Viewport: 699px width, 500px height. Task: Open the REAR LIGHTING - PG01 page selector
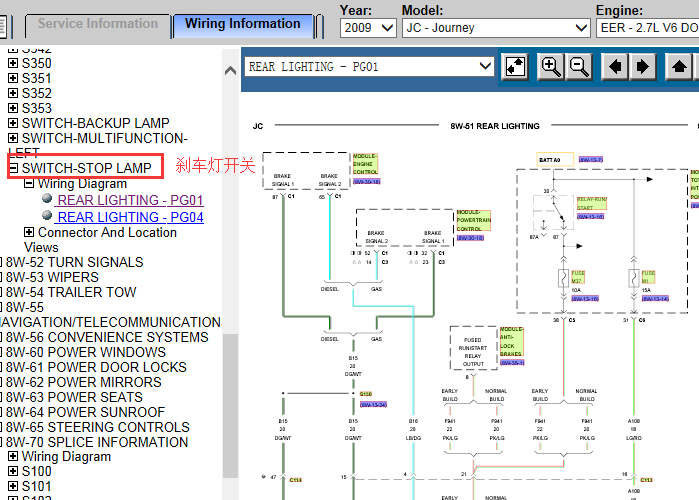click(369, 67)
